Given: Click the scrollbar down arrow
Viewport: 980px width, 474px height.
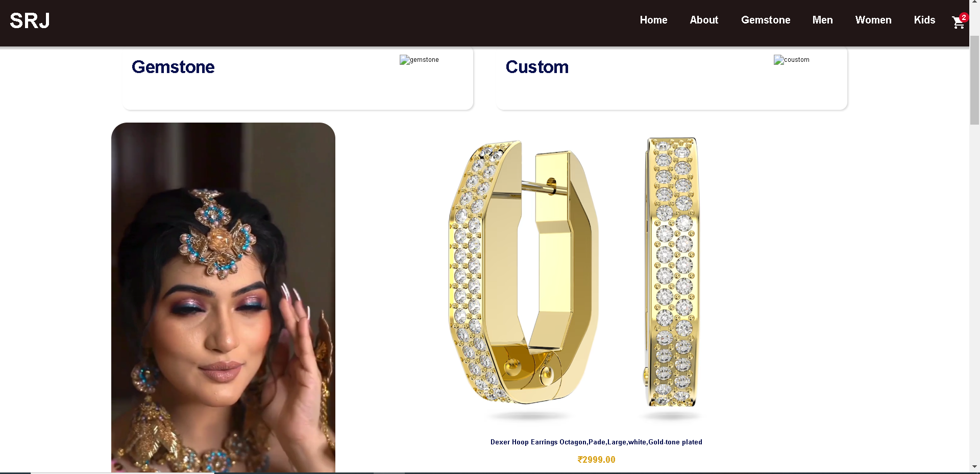Looking at the screenshot, I should click(974, 466).
